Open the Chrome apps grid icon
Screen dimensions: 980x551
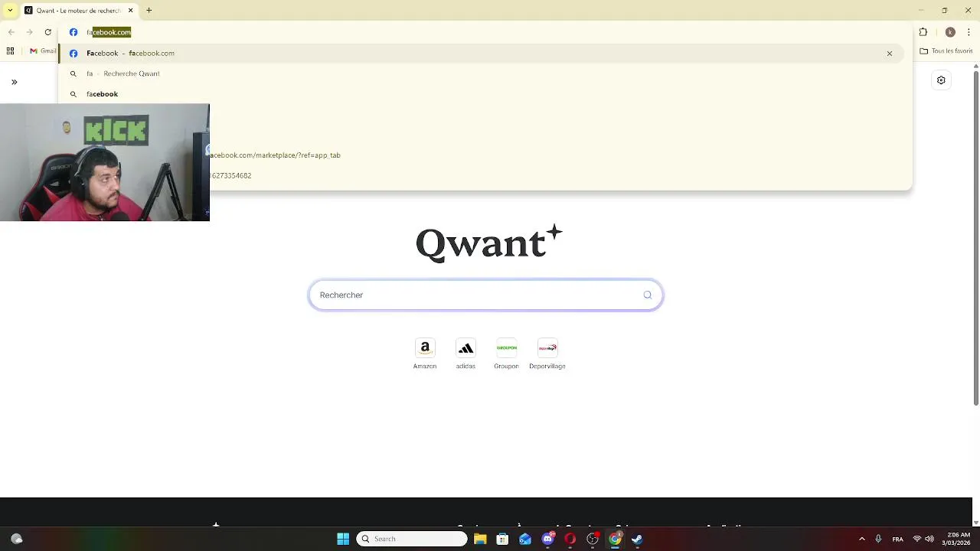[x=10, y=51]
